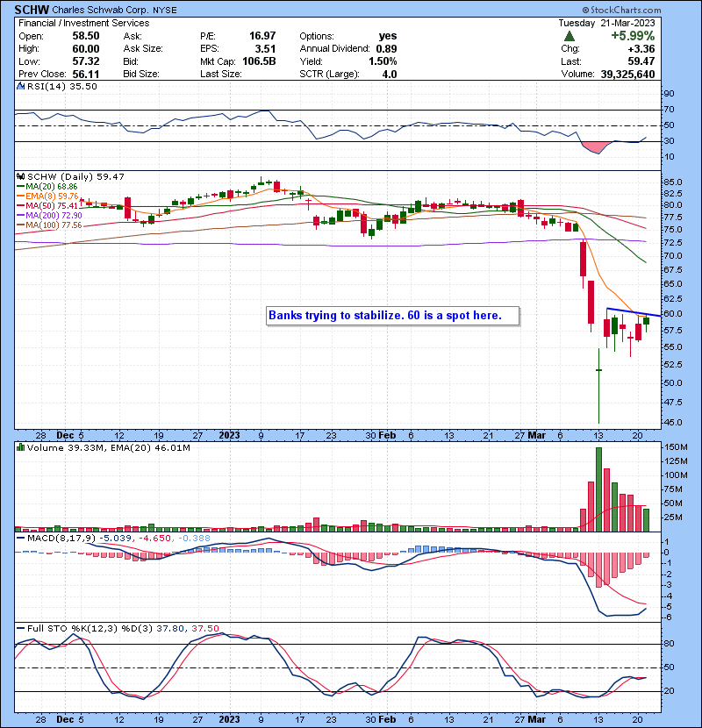Image resolution: width=702 pixels, height=728 pixels.
Task: Click the Low value 57.32
Action: click(86, 61)
